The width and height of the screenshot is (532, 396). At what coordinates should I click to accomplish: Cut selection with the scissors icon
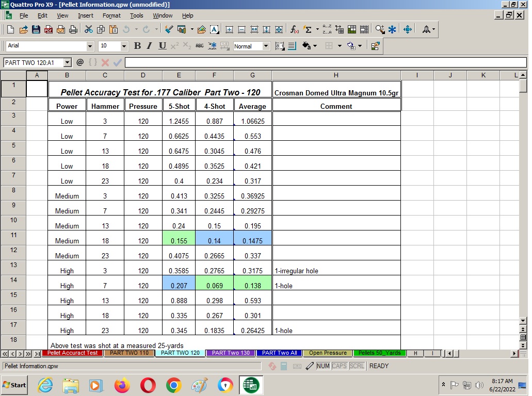(89, 29)
